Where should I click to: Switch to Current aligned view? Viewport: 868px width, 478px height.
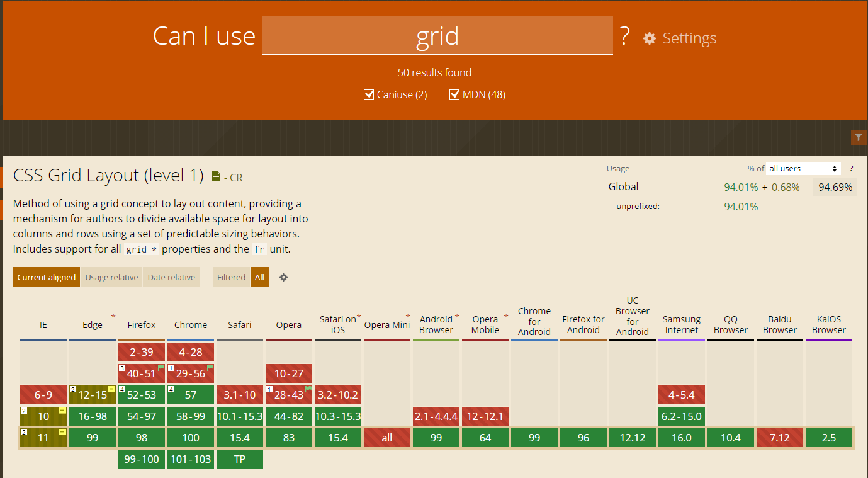click(47, 277)
